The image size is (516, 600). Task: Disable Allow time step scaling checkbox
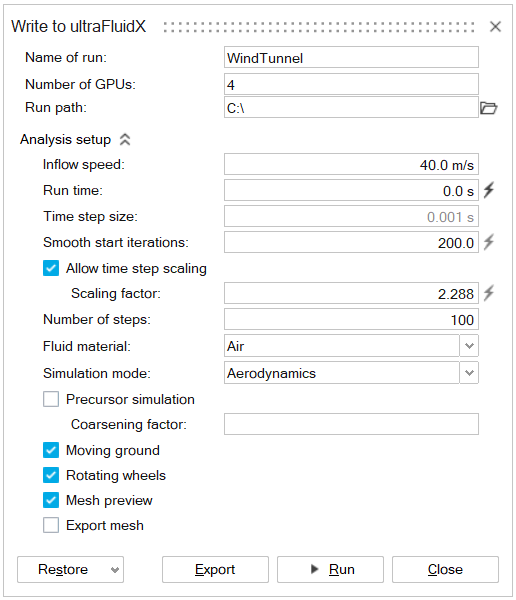click(x=51, y=268)
